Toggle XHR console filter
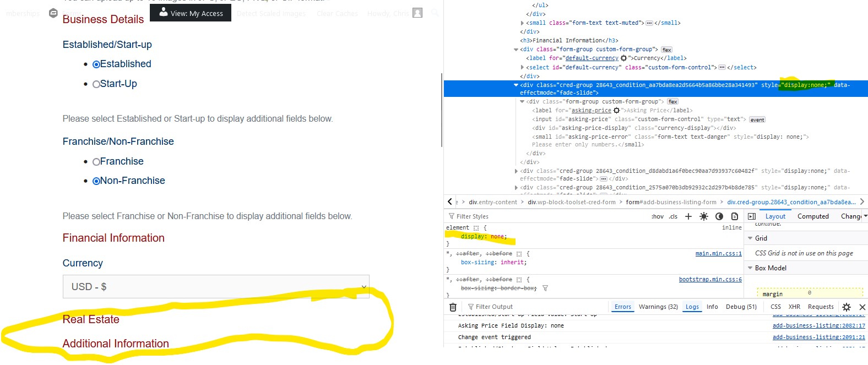 (x=794, y=307)
